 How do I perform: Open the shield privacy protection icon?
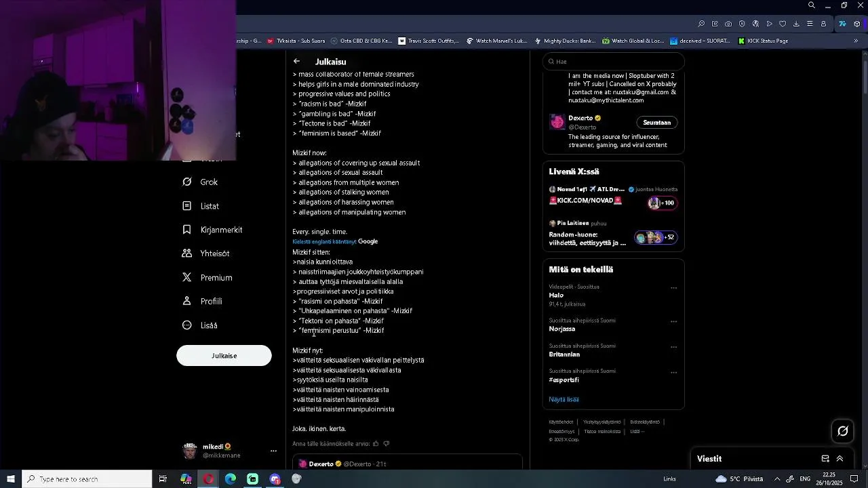pos(742,24)
